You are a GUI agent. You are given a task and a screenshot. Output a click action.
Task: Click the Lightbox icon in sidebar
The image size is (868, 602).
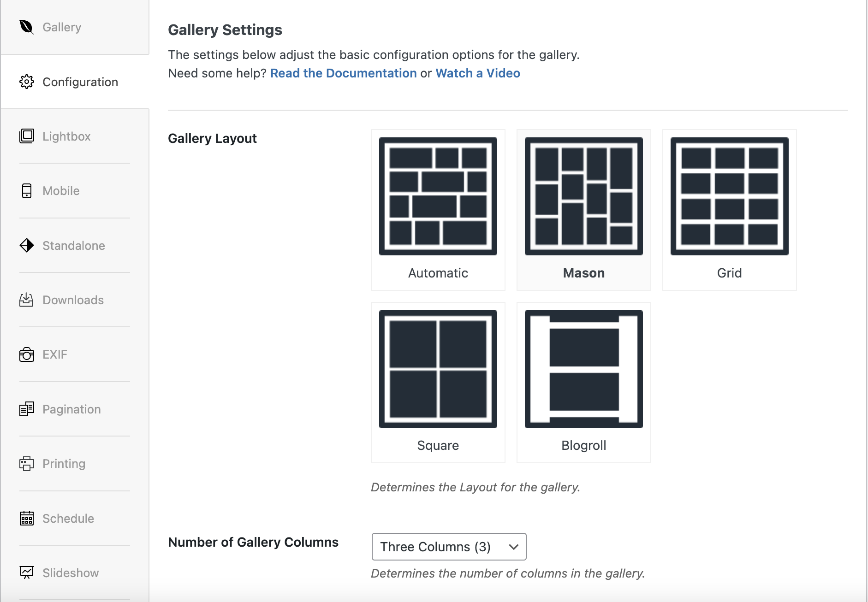point(27,136)
